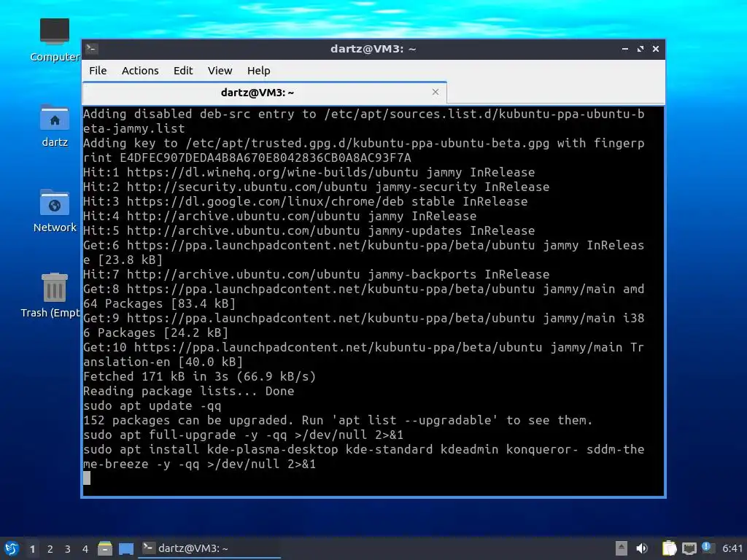Close the terminal window
Image resolution: width=747 pixels, height=560 pixels.
(x=656, y=49)
